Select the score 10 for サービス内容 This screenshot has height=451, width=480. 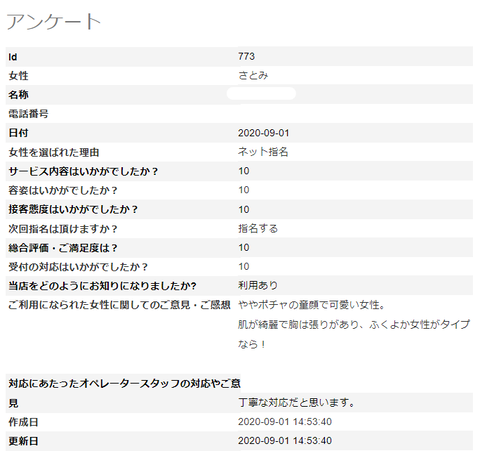pyautogui.click(x=244, y=171)
